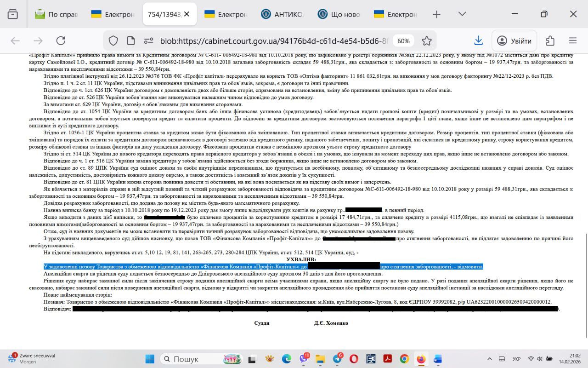Open a new tab with the plus button
The height and width of the screenshot is (368, 588).
pyautogui.click(x=435, y=14)
